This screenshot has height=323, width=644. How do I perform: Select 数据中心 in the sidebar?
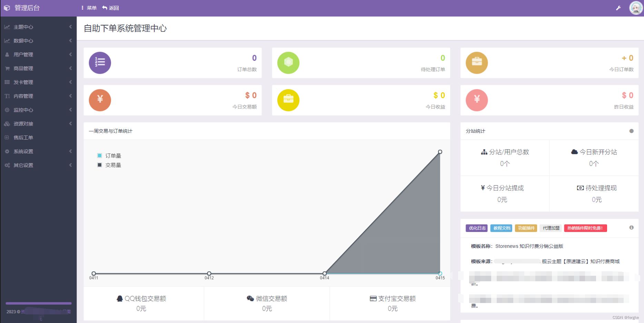23,41
